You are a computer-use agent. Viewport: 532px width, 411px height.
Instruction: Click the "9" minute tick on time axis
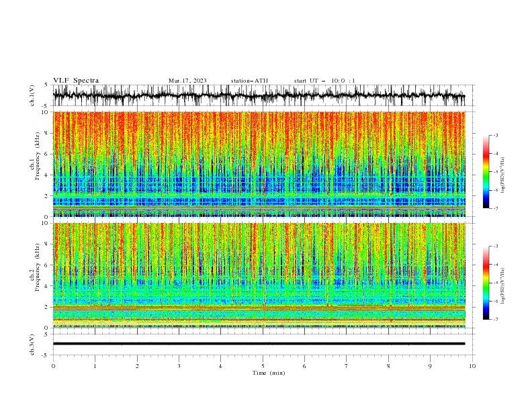430,366
